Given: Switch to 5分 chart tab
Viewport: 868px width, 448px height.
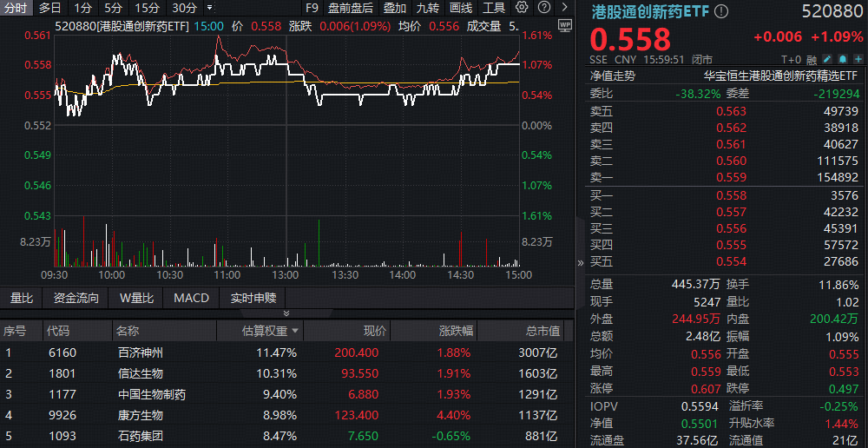Looking at the screenshot, I should coord(114,8).
